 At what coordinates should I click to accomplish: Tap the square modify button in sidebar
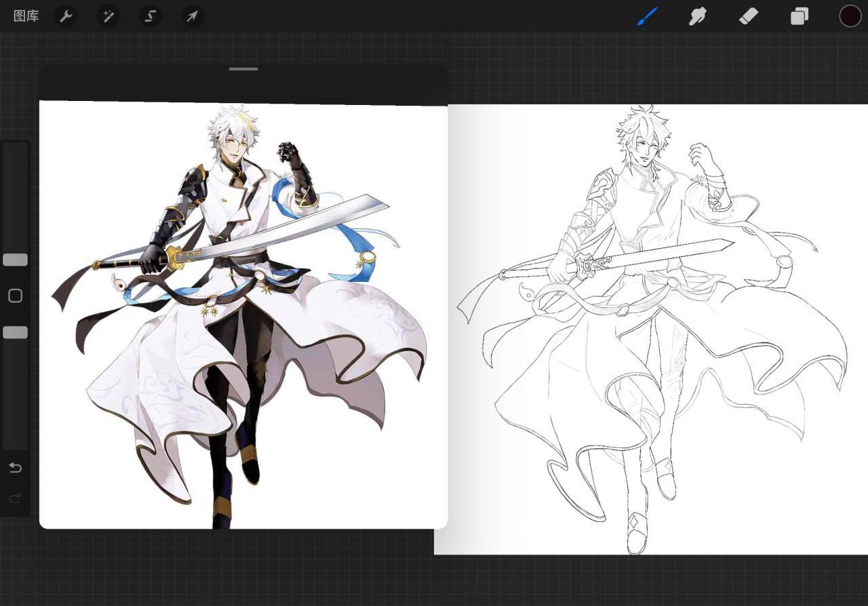tap(15, 296)
